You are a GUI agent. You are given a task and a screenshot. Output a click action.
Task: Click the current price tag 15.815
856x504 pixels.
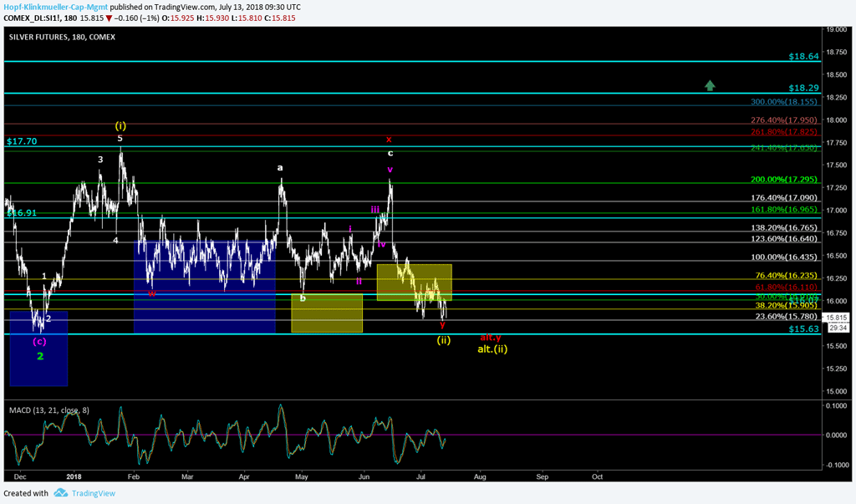tap(837, 318)
